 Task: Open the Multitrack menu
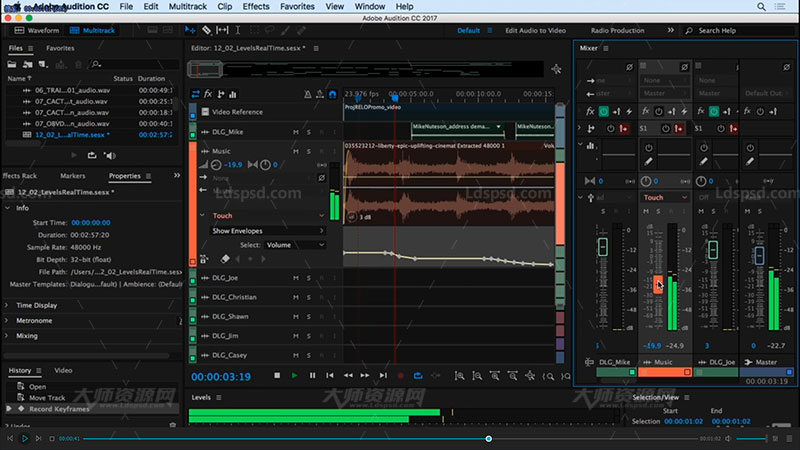(188, 7)
